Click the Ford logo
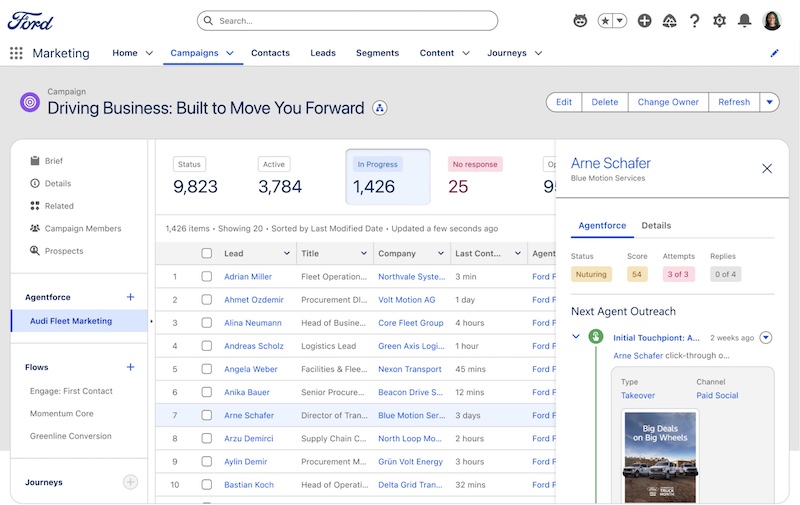This screenshot has height=505, width=800. [x=30, y=21]
